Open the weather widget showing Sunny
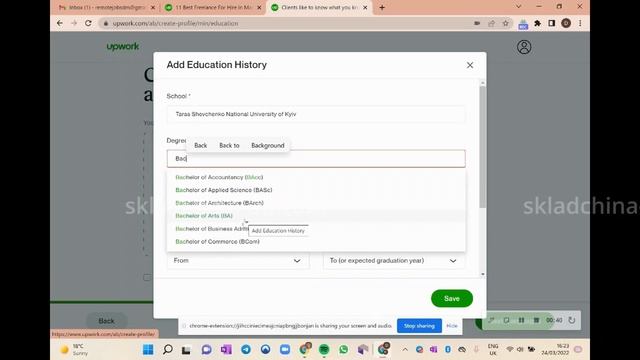The width and height of the screenshot is (640, 360). pyautogui.click(x=74, y=349)
